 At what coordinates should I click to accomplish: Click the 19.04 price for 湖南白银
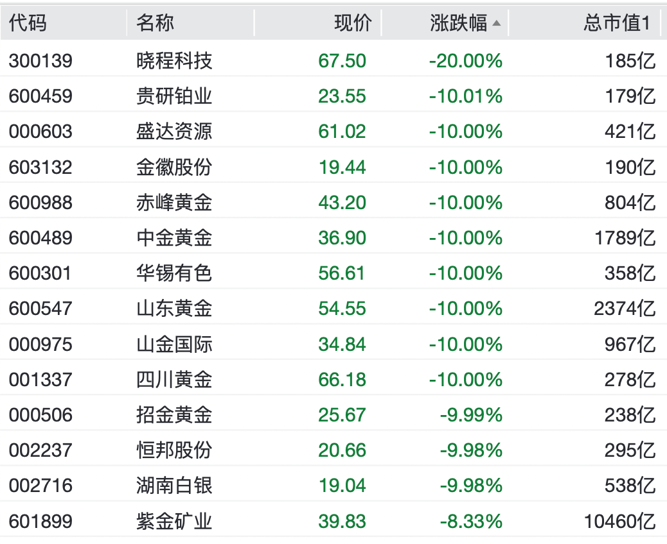click(x=342, y=486)
